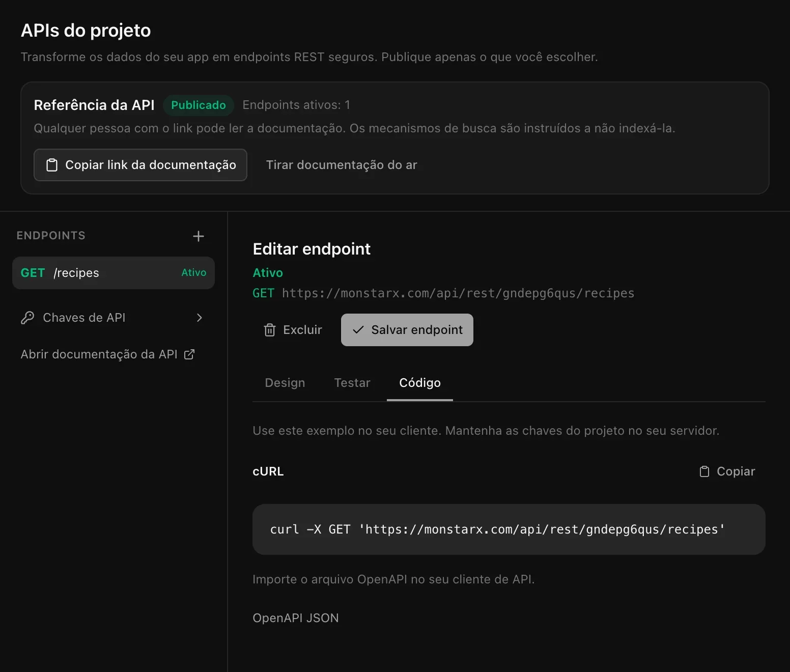Click the clipboard icon next to Copiar
Image resolution: width=790 pixels, height=672 pixels.
pyautogui.click(x=704, y=471)
